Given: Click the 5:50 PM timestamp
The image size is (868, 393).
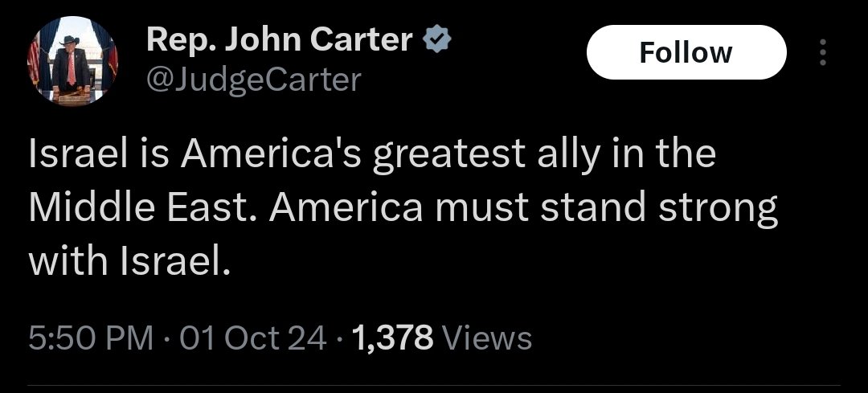Looking at the screenshot, I should coord(90,338).
